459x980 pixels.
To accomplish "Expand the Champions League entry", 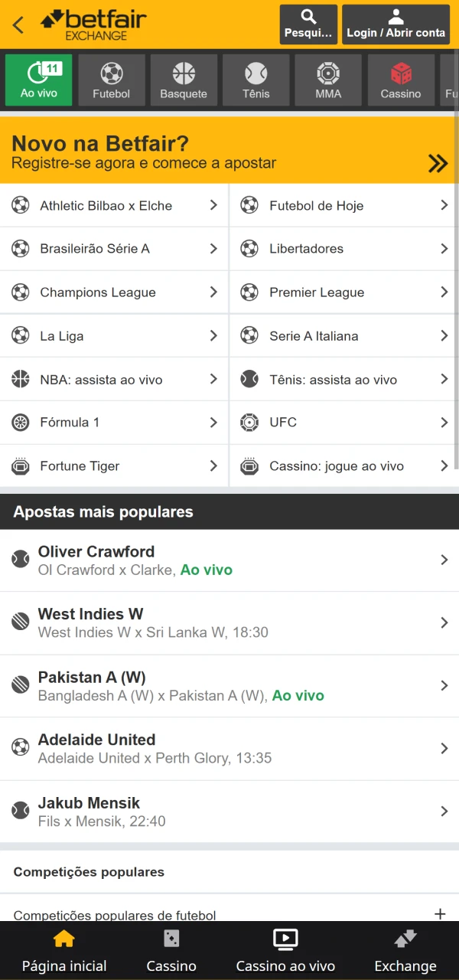I will pos(115,292).
